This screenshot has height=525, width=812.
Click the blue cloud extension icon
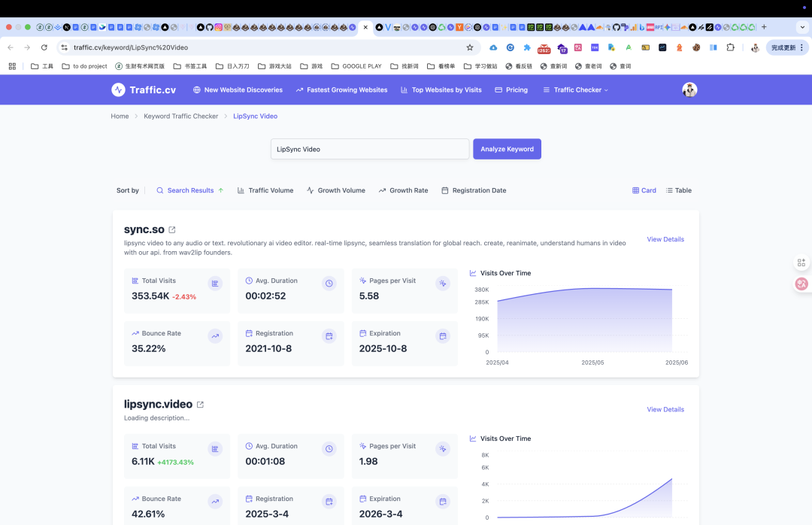point(493,47)
